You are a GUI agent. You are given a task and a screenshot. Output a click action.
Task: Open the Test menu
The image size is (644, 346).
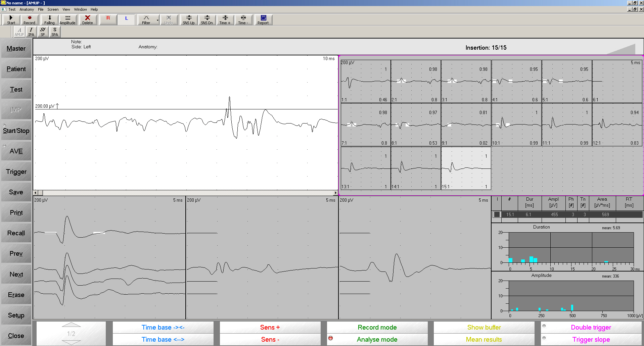pyautogui.click(x=12, y=9)
